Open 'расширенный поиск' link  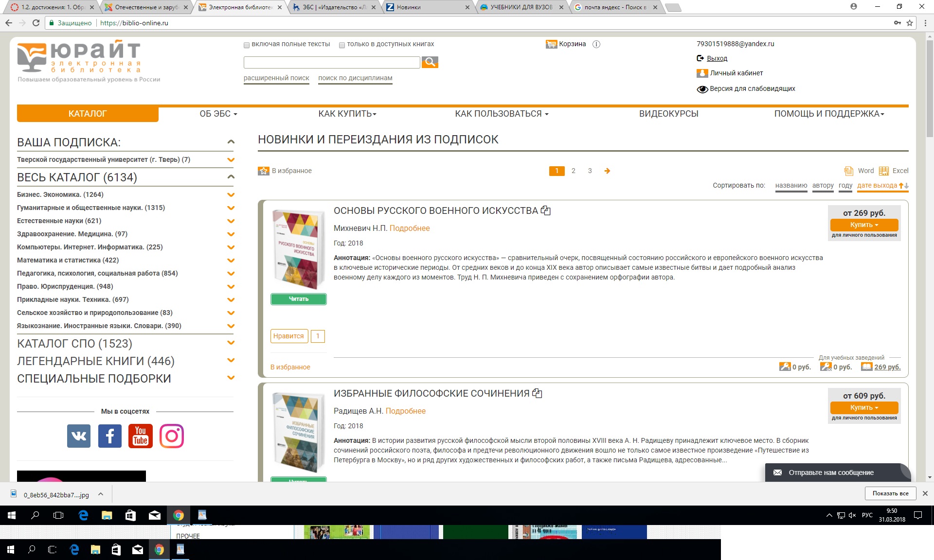[276, 78]
